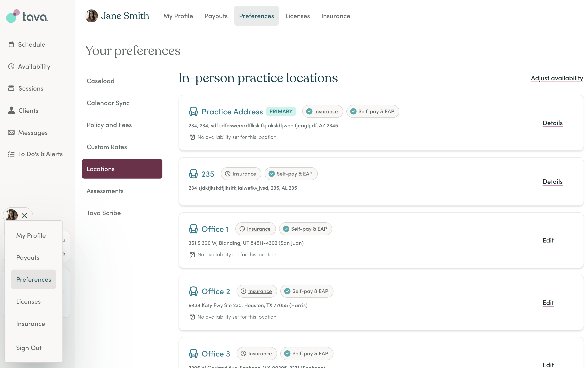Open Sessions via its stack icon
This screenshot has height=368, width=588.
pyautogui.click(x=11, y=88)
